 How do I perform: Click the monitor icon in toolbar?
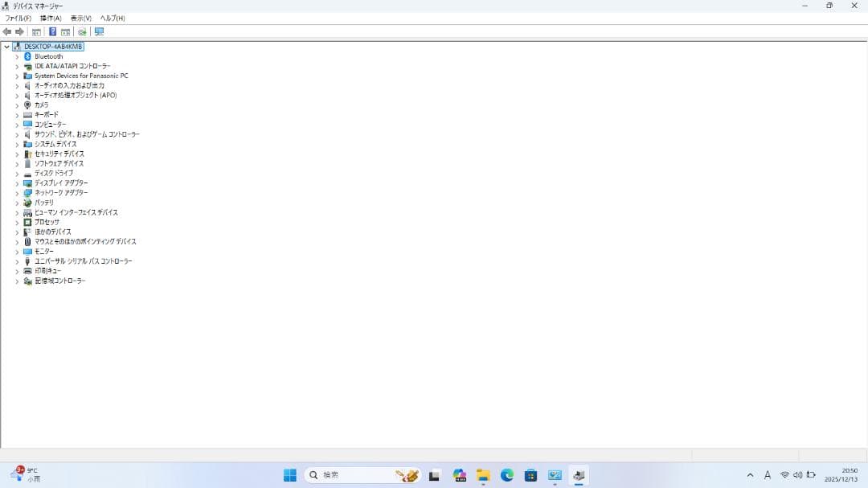[99, 32]
